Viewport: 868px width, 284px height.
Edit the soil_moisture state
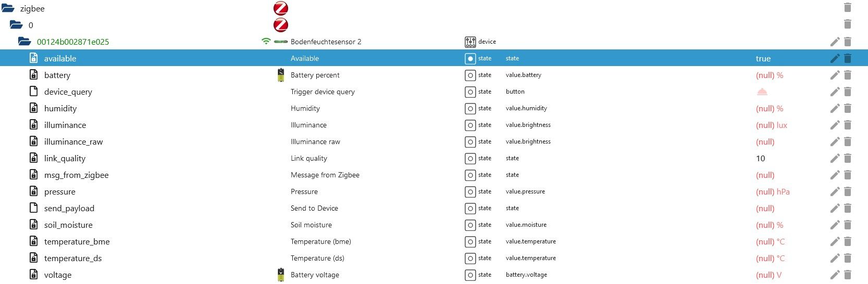click(x=835, y=225)
